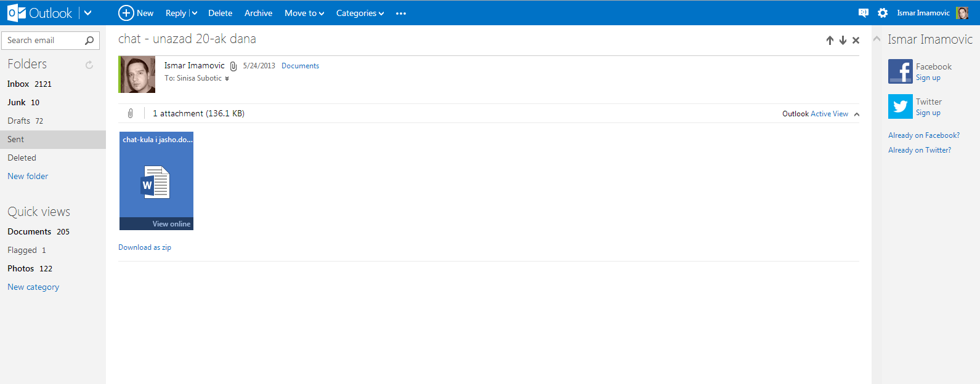The width and height of the screenshot is (980, 384).
Task: Click the search magnifier icon
Action: coord(89,41)
